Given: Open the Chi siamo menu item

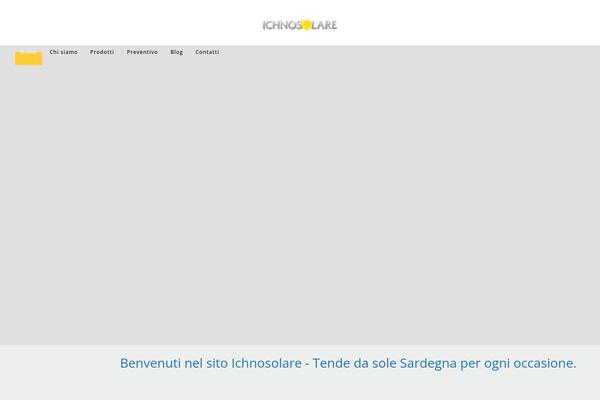Looking at the screenshot, I should coord(64,52).
